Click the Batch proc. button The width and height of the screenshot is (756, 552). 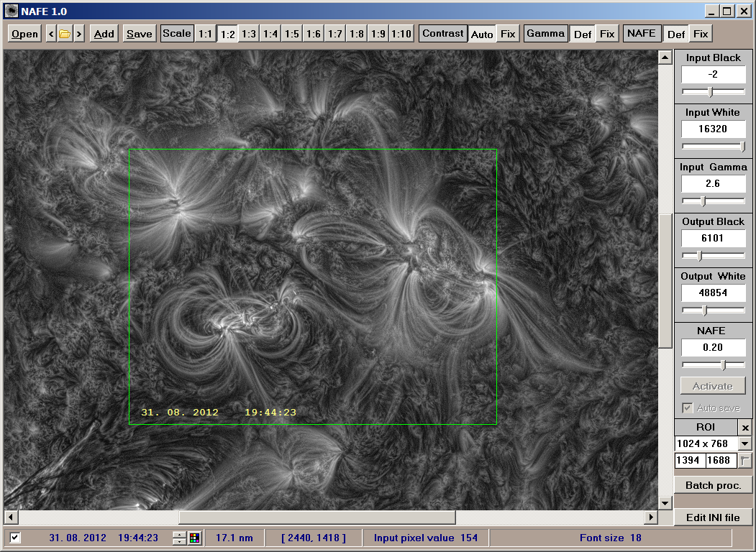click(x=713, y=485)
